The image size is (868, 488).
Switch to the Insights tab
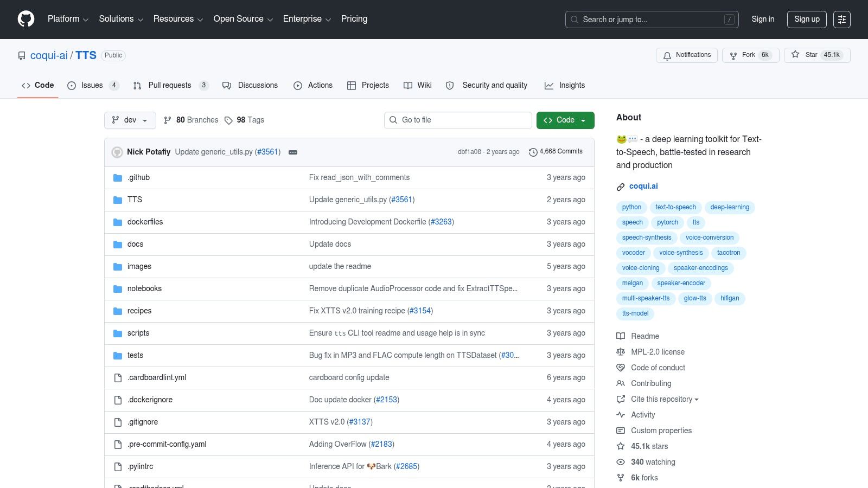[565, 86]
